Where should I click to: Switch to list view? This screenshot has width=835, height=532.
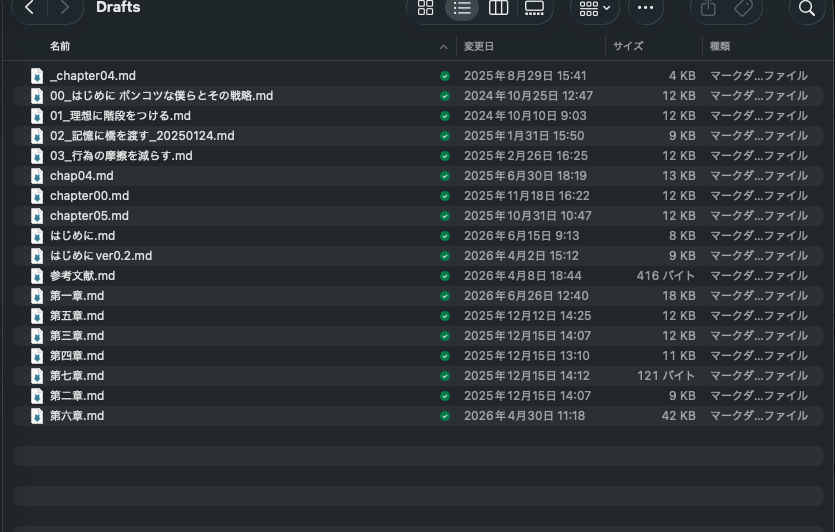(x=462, y=8)
